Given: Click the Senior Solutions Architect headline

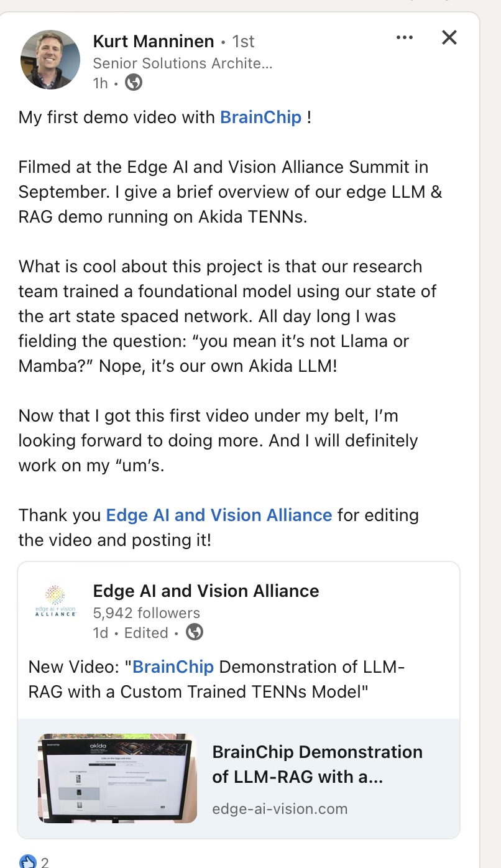Looking at the screenshot, I should point(182,63).
